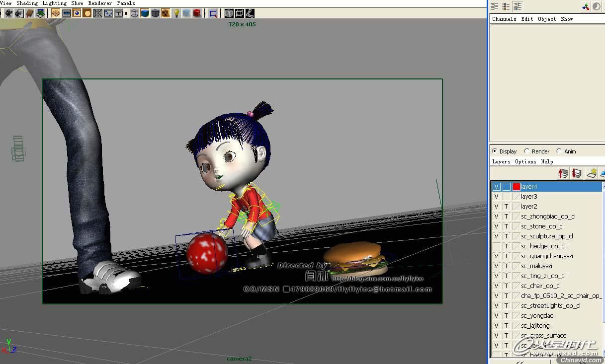Hide the layer2 layer
The height and width of the screenshot is (364, 605).
click(496, 207)
